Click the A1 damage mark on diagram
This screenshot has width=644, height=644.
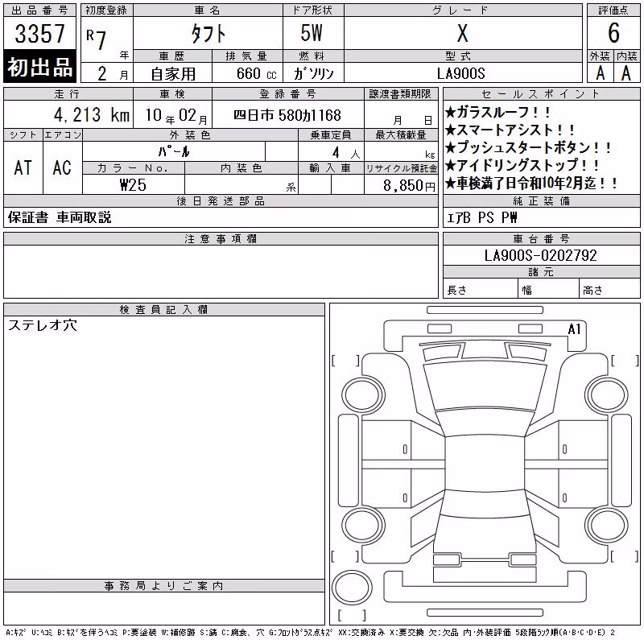(x=574, y=329)
